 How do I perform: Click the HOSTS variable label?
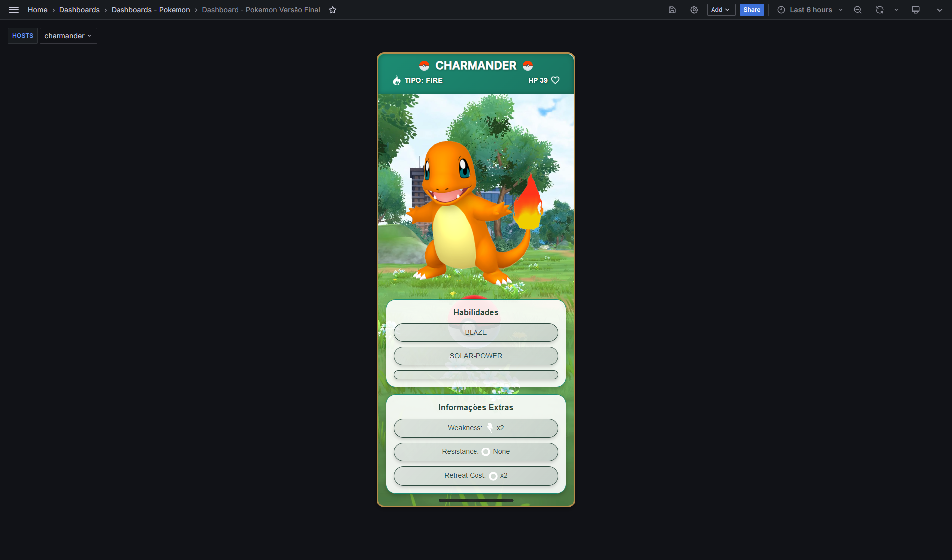click(23, 36)
